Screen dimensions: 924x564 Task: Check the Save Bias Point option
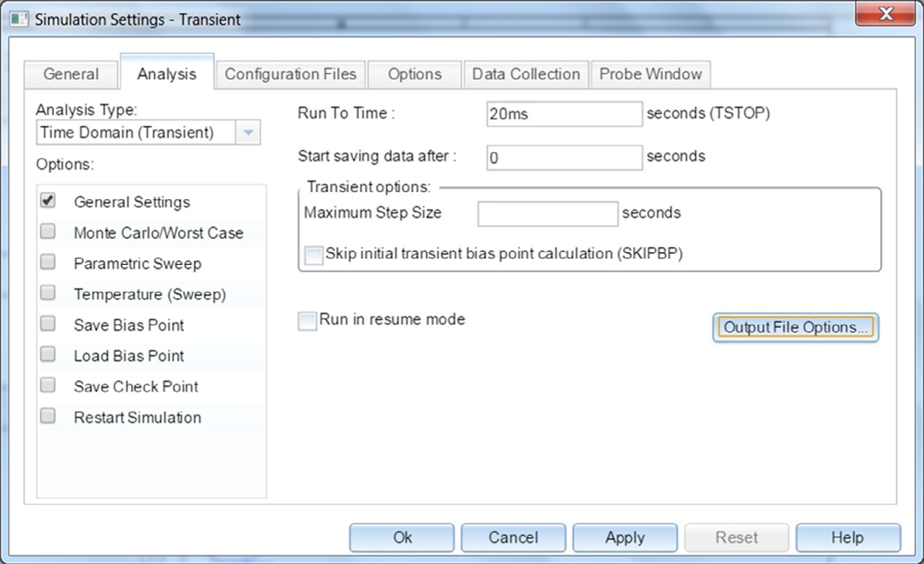point(49,324)
